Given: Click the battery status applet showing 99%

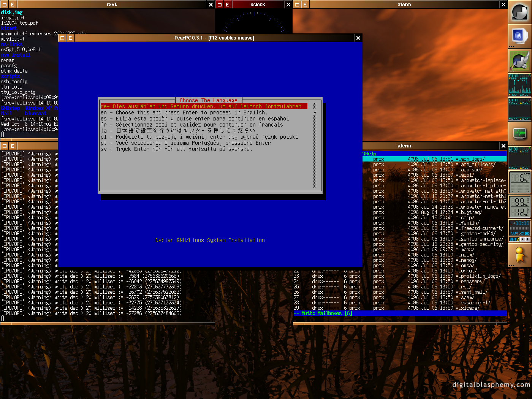Looking at the screenshot, I should [519, 231].
